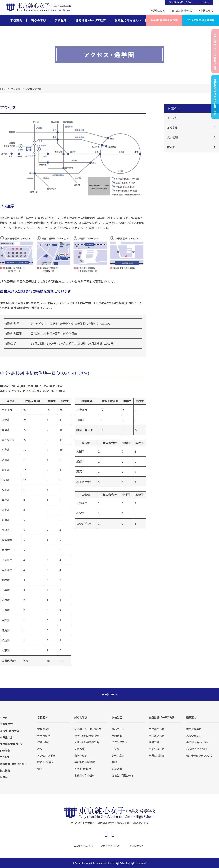
Task: Click the school logo in the footer
Action: tap(109, 813)
